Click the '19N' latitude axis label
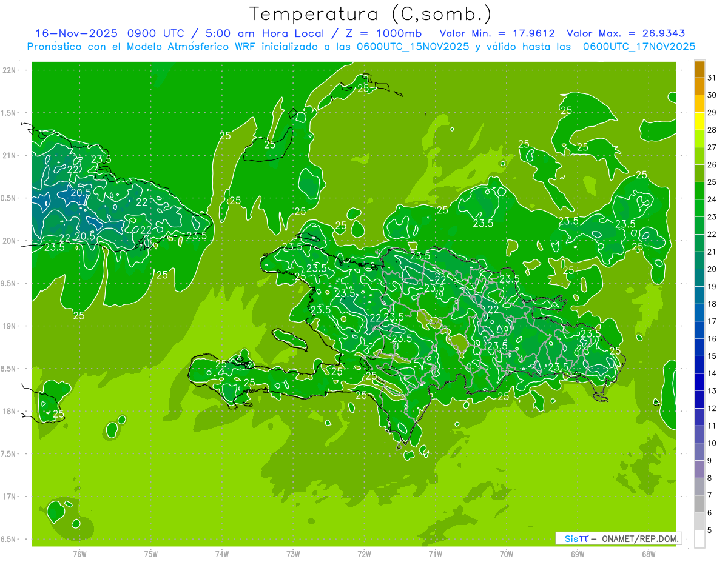The height and width of the screenshot is (562, 728). 9,326
